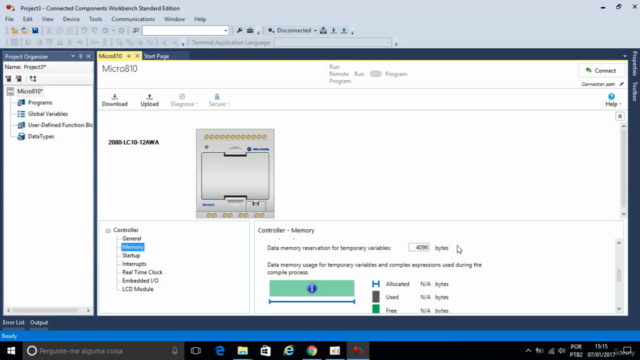Select Programs in Project Organizer tree

tap(40, 102)
